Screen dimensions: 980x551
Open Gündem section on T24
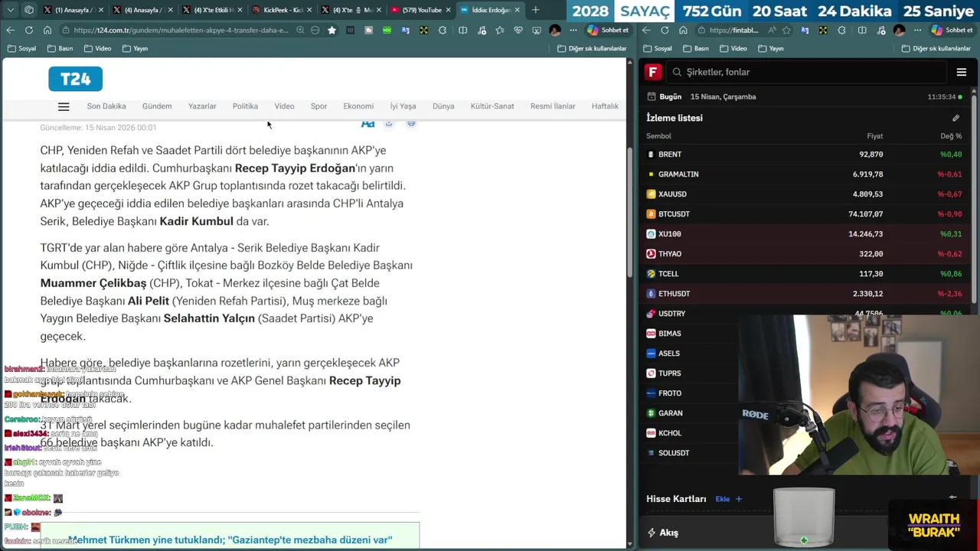pyautogui.click(x=157, y=106)
